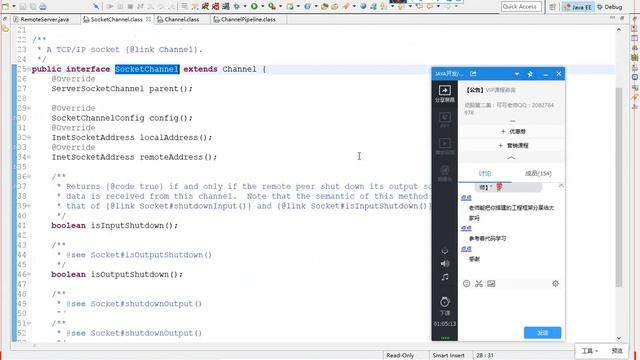640x360 pixels.
Task: Collapse the announcement panel with up chevron
Action: 511,158
